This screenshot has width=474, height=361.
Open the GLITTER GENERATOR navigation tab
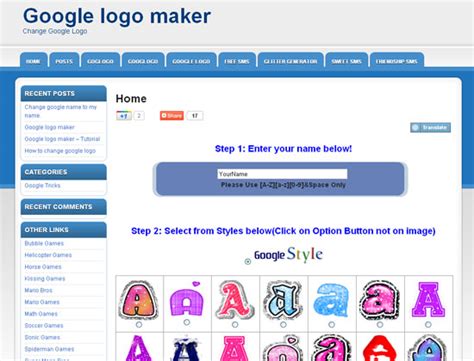pos(291,61)
